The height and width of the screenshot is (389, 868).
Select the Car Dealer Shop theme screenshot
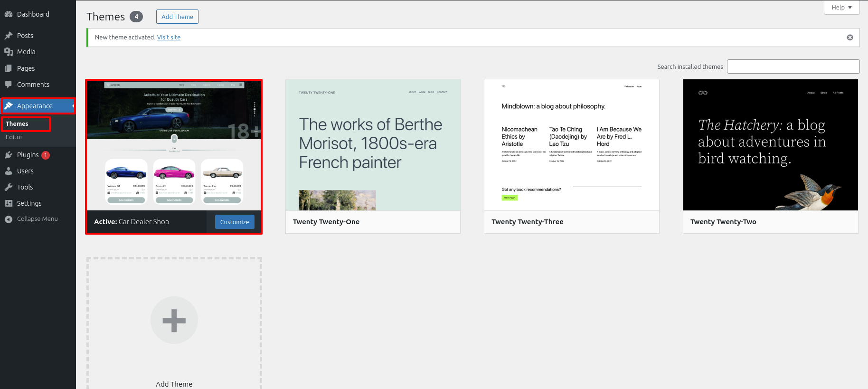point(174,145)
